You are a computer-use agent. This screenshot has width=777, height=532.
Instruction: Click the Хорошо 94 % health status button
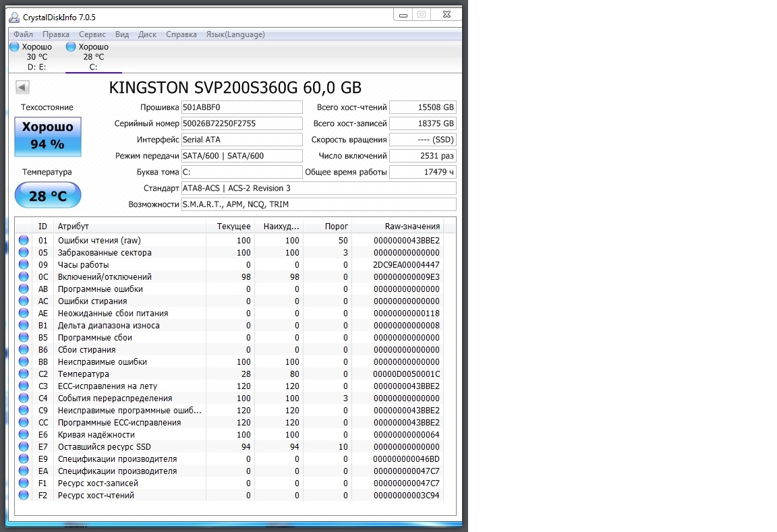pyautogui.click(x=48, y=136)
